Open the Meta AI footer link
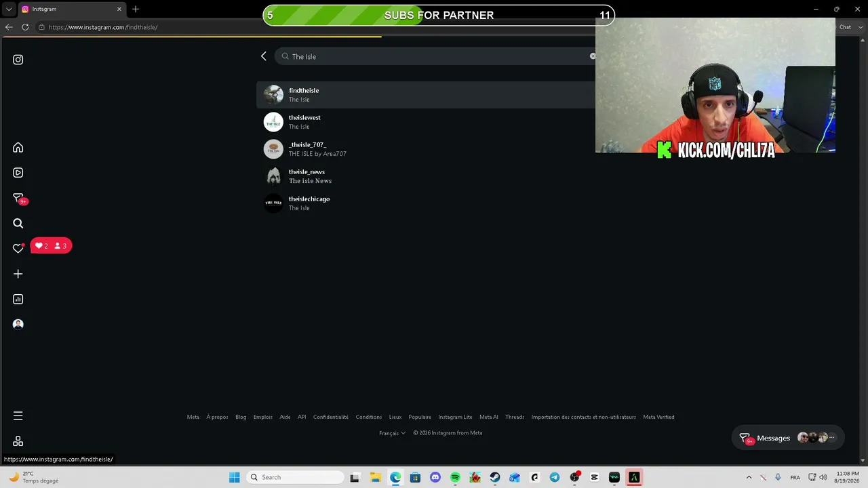Viewport: 868px width, 488px height. (489, 418)
